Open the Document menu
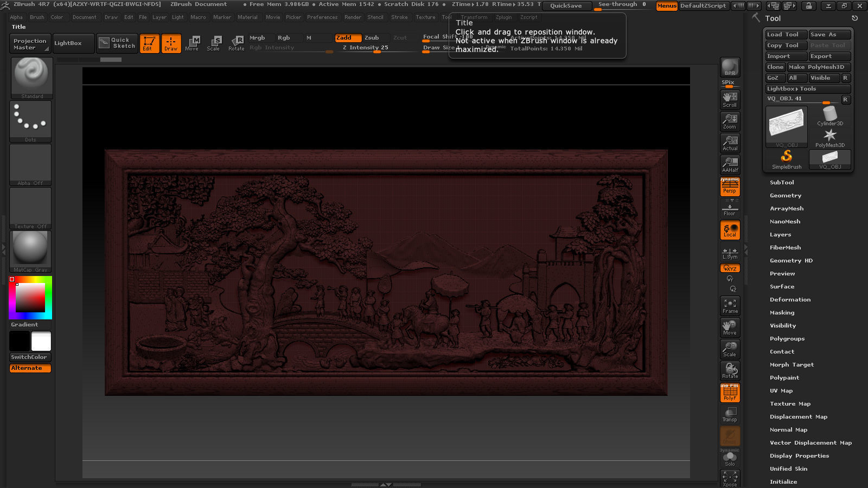The image size is (868, 488). click(x=84, y=17)
